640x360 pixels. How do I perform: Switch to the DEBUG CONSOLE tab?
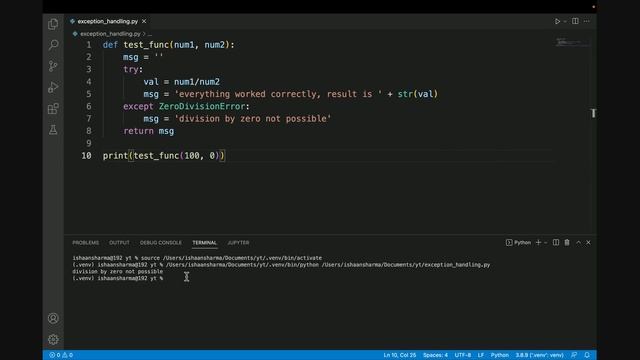click(x=161, y=242)
